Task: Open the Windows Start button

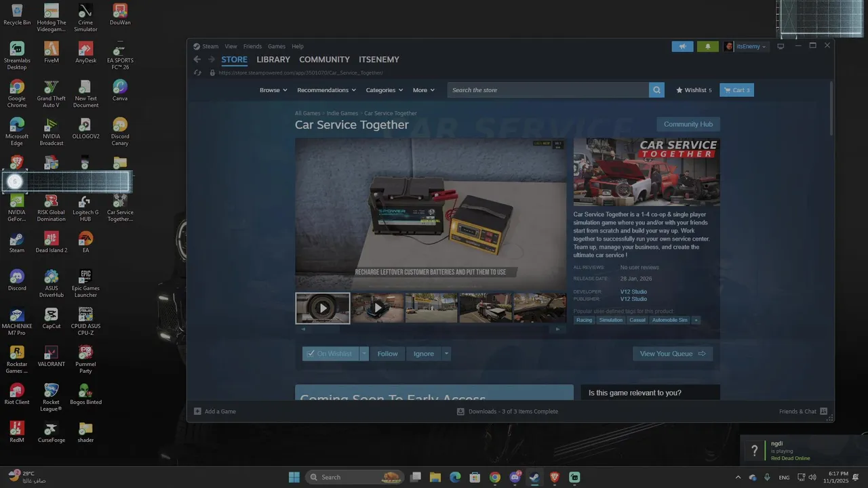Action: click(x=294, y=477)
